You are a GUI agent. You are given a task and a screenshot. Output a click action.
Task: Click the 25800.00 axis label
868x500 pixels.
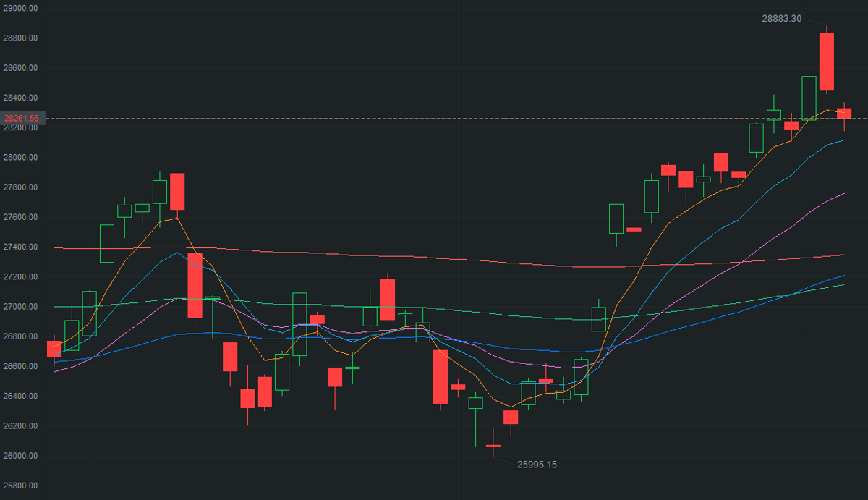tap(20, 486)
